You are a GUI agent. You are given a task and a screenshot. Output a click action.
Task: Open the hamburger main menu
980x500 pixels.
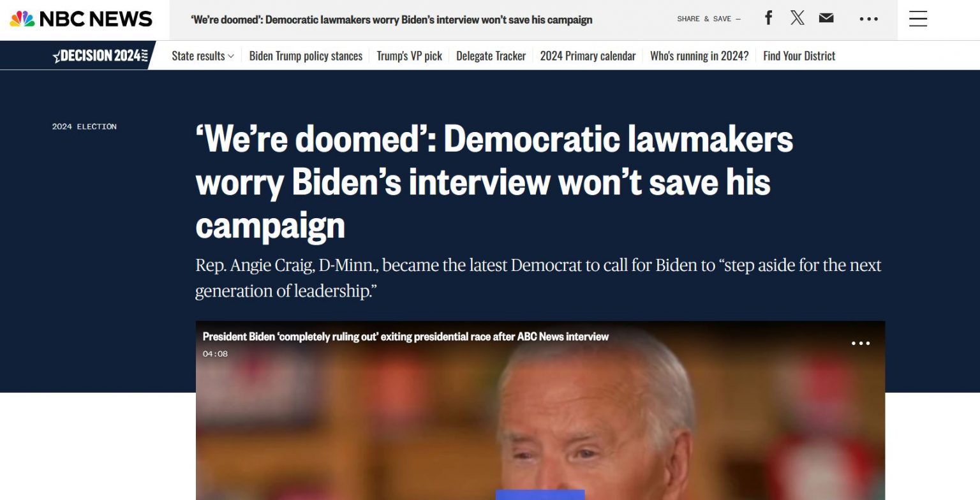tap(918, 19)
